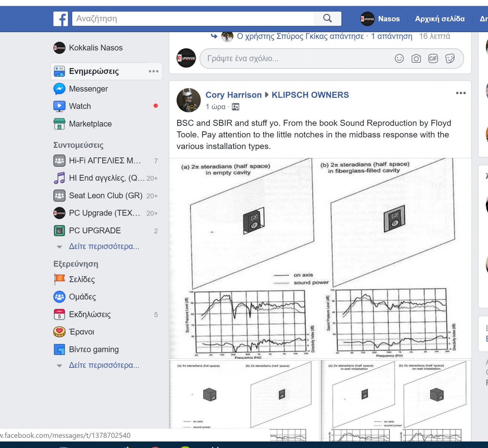Open Cory Harrison's profile link
This screenshot has height=448, width=488.
click(x=233, y=95)
